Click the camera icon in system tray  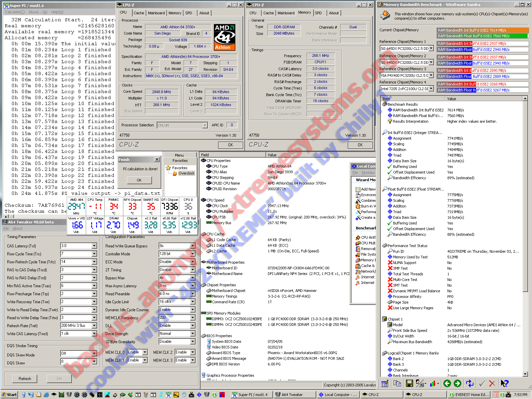point(508,395)
